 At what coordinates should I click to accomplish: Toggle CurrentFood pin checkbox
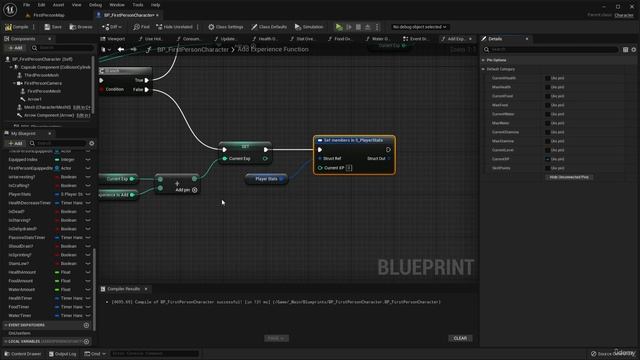[547, 96]
